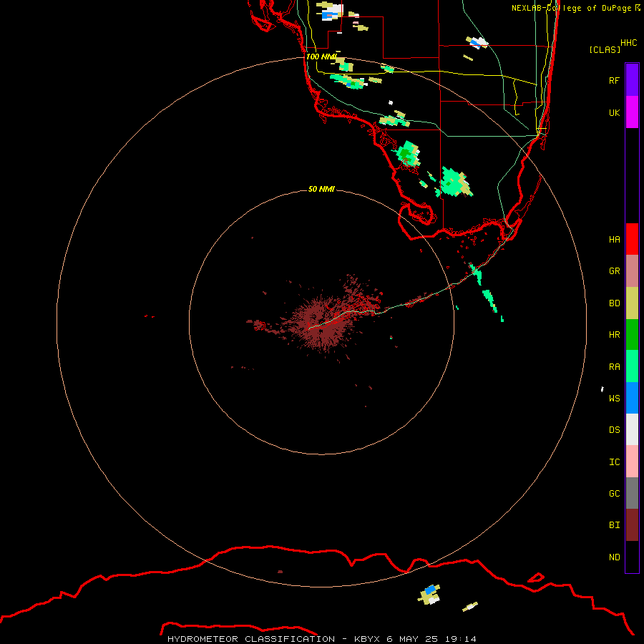Click the ND black legend swatch

pos(632,557)
